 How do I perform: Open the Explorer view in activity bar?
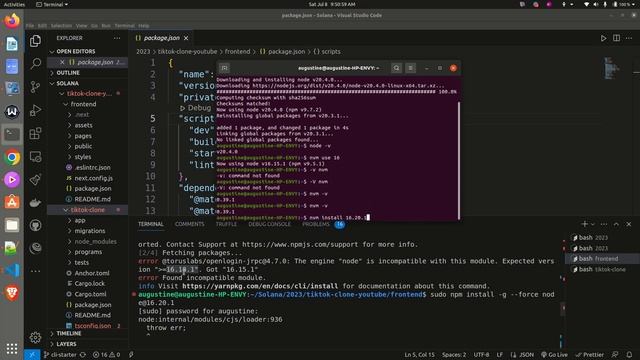click(x=36, y=41)
